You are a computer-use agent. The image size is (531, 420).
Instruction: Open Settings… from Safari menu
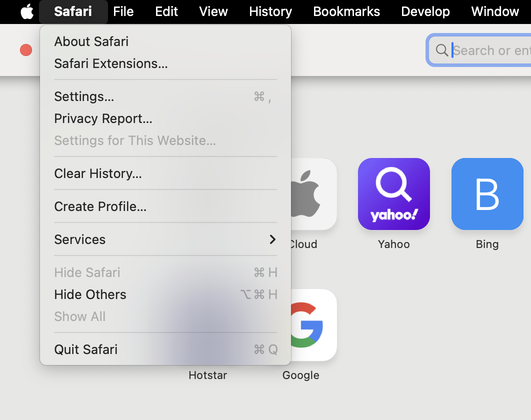[165, 96]
